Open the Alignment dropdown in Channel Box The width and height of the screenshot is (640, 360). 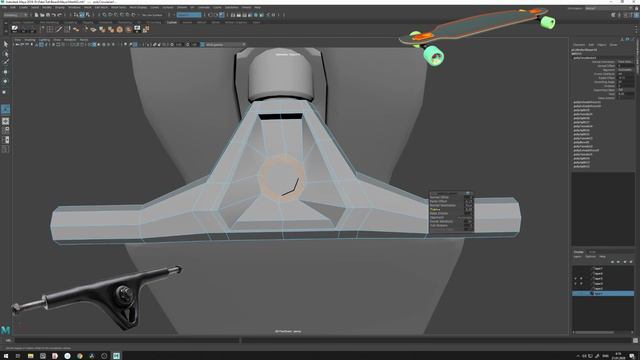click(625, 70)
